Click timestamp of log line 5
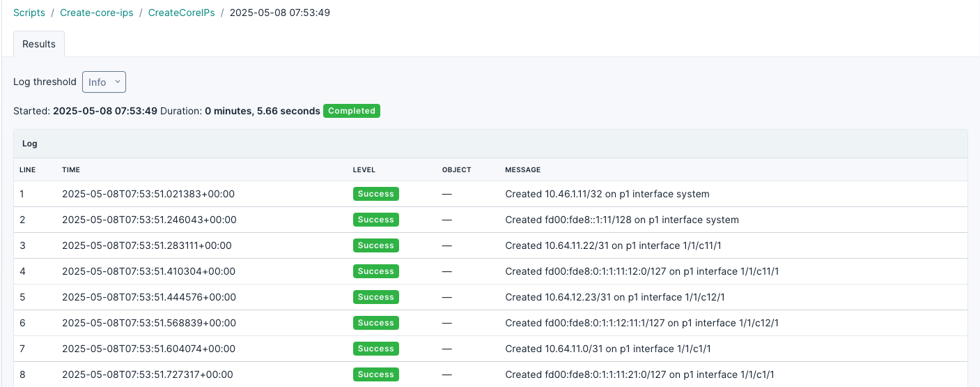This screenshot has width=980, height=387. 149,297
